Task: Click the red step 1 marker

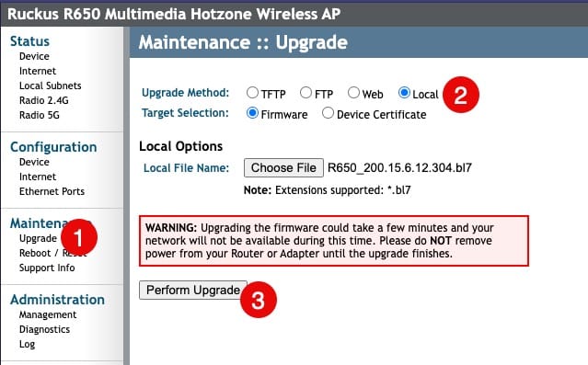Action: click(x=79, y=237)
